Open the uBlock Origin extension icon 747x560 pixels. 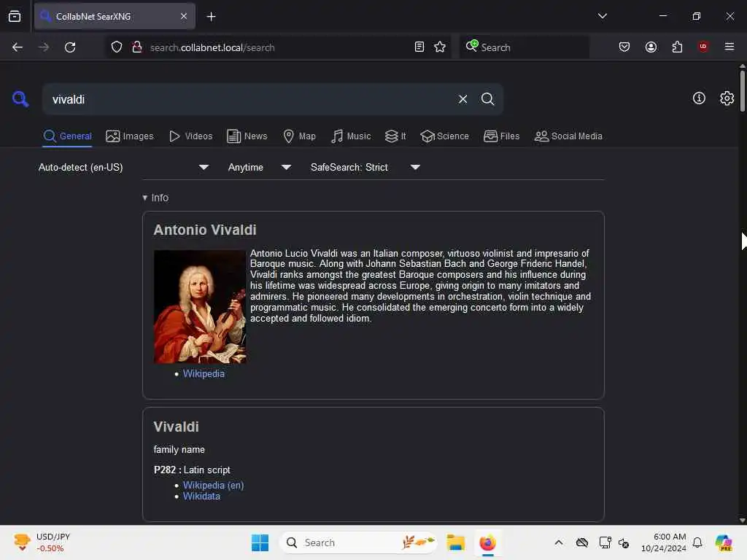[703, 47]
